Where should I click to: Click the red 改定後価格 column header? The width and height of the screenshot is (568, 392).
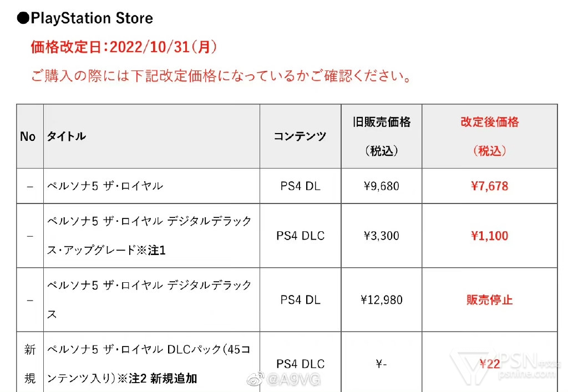[490, 123]
